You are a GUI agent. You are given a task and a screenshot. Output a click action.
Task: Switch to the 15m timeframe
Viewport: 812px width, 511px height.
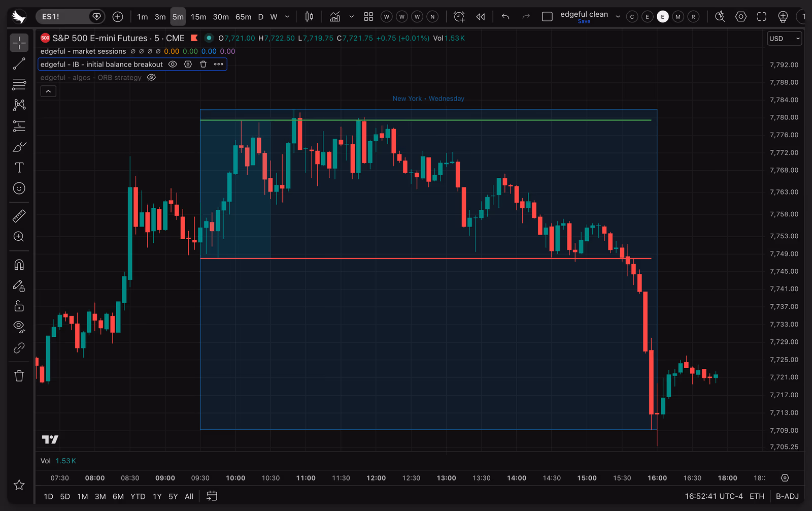tap(198, 17)
